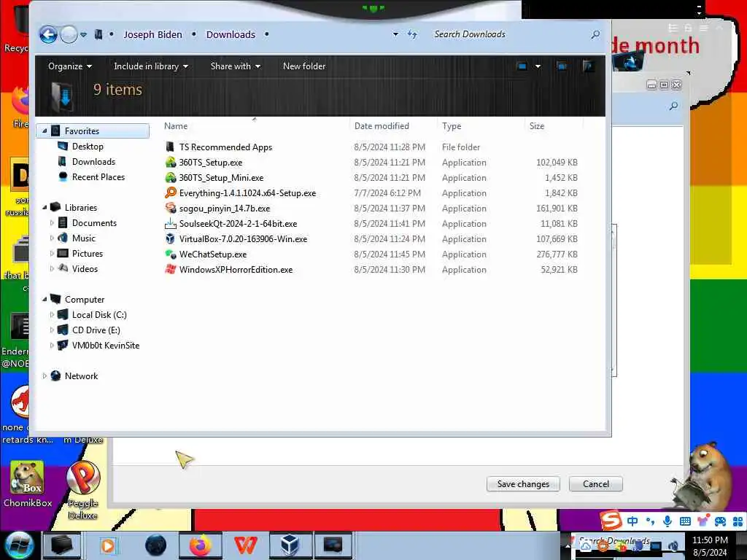This screenshot has height=560, width=747.
Task: Click Downloads in the address breadcrumb
Action: coord(231,34)
